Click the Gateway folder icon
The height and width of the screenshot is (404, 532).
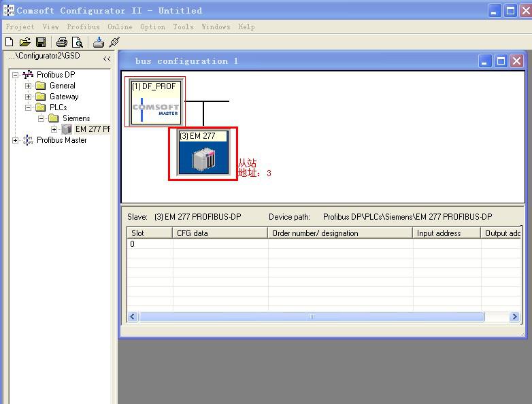(40, 97)
